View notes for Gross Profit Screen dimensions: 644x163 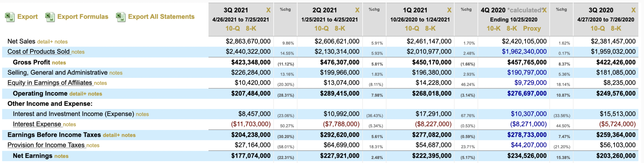tap(59, 62)
